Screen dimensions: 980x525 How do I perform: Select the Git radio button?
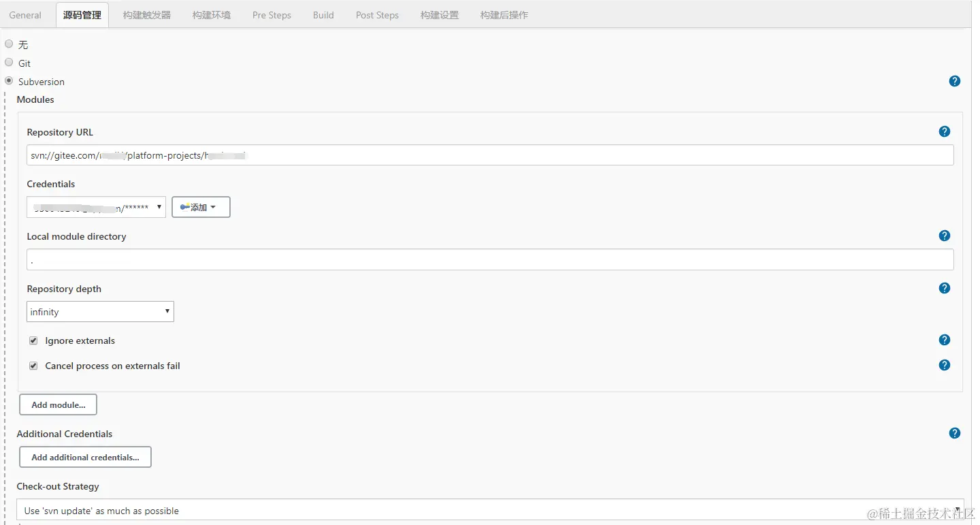pyautogui.click(x=9, y=62)
